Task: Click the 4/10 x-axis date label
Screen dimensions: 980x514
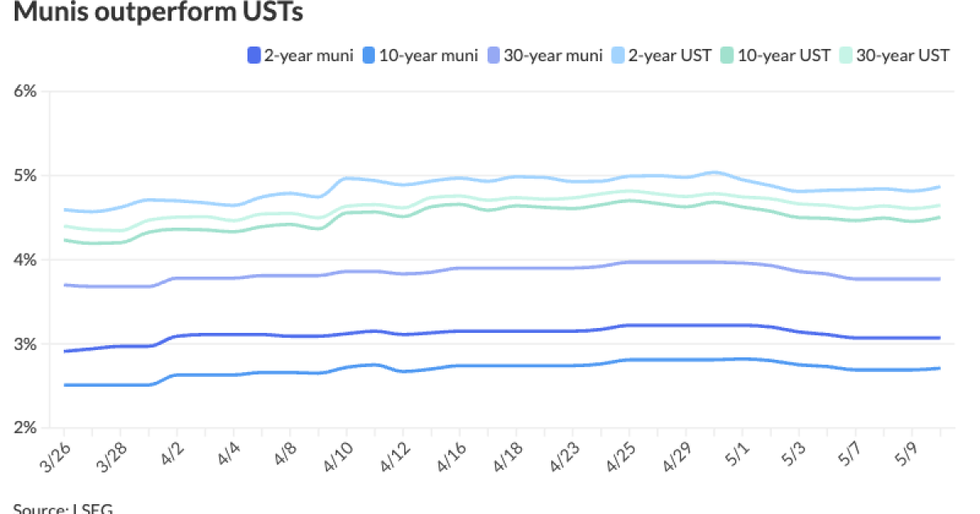Action: 336,451
